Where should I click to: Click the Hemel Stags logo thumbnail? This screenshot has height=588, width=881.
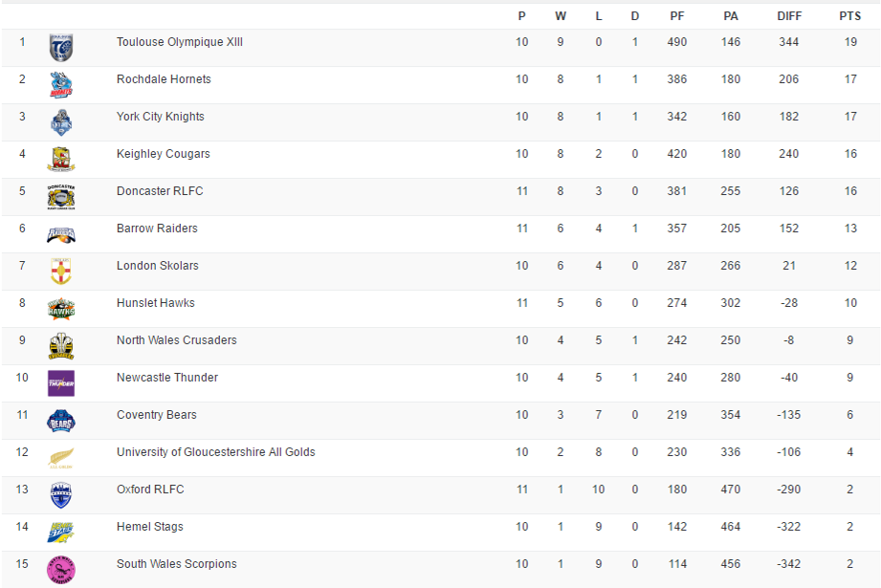(61, 533)
